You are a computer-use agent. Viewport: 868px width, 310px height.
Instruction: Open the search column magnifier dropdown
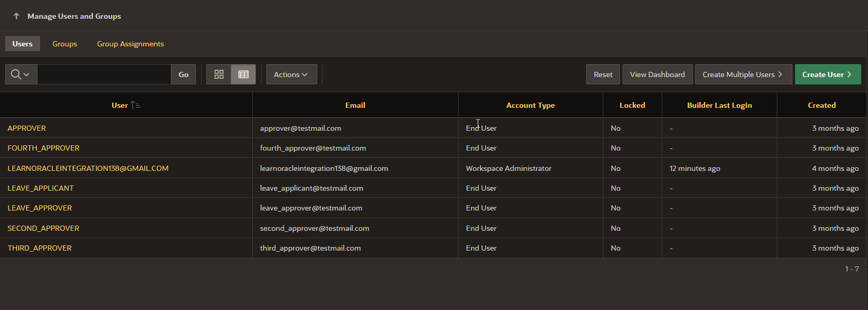[21, 75]
